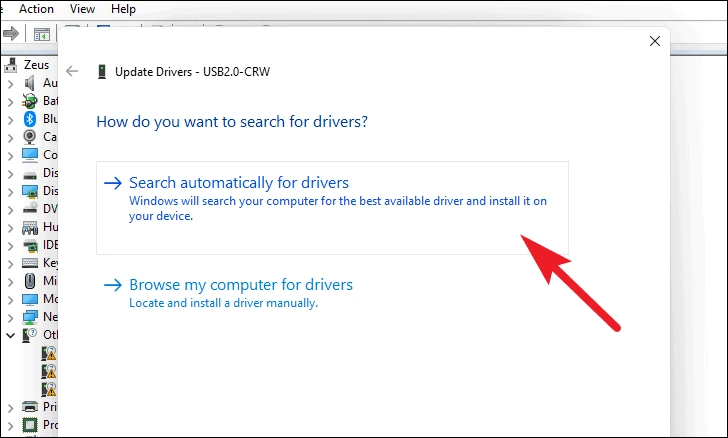Viewport: 728px width, 438px height.
Task: Expand the Monitors category chevron
Action: [x=11, y=300]
